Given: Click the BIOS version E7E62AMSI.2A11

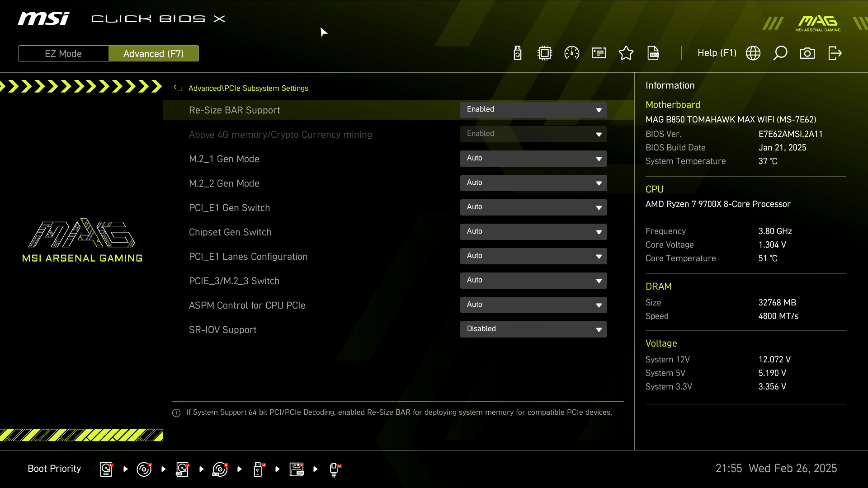Looking at the screenshot, I should point(790,134).
